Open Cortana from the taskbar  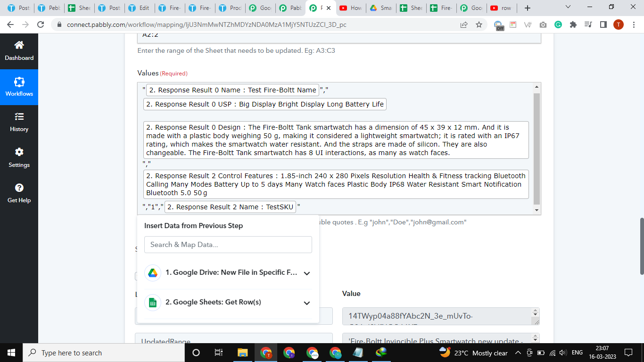click(196, 353)
